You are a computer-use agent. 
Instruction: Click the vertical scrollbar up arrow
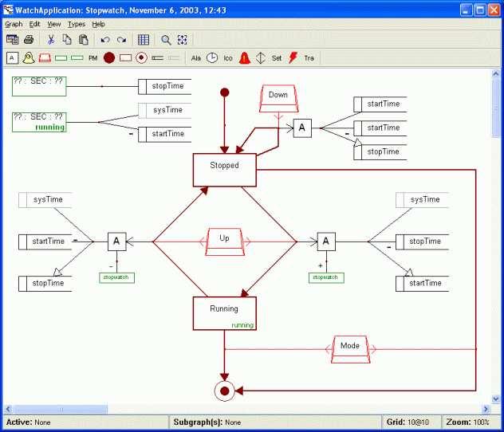[x=496, y=74]
